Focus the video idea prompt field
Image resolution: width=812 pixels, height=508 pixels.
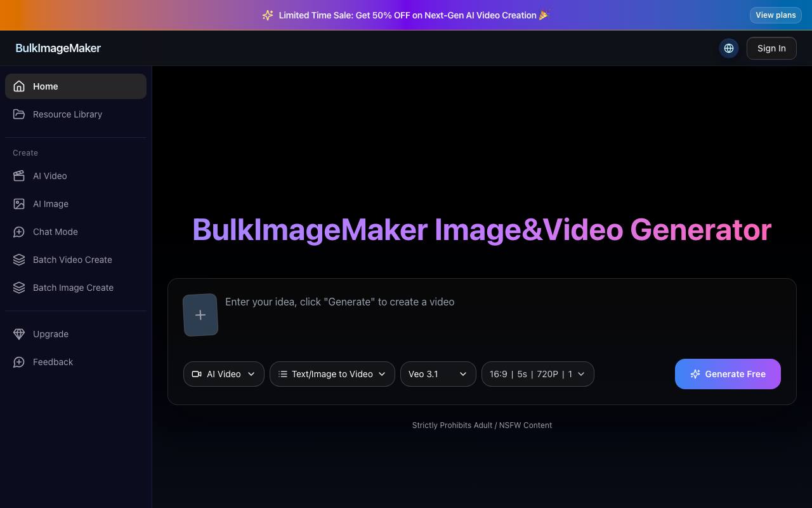tap(502, 315)
